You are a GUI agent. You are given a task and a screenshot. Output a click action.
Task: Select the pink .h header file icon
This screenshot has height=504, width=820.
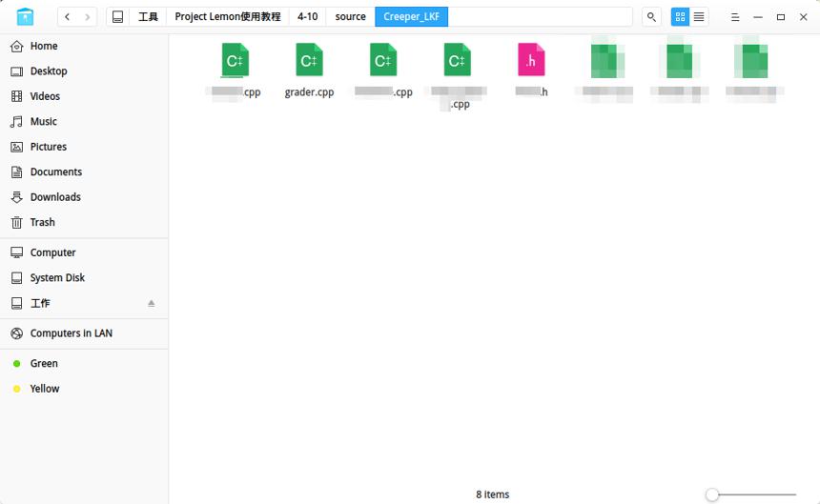[531, 59]
